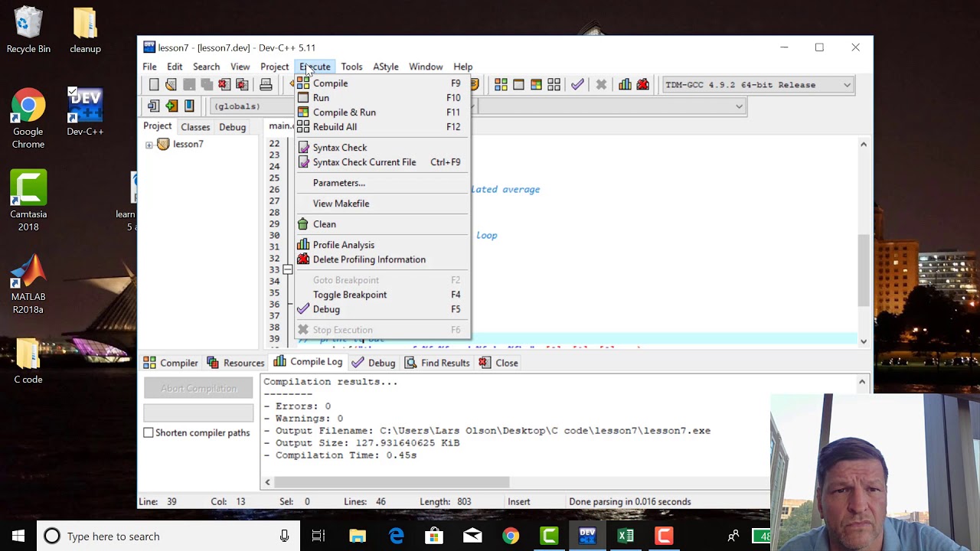Click the green arrow icon in second toolbar row
The height and width of the screenshot is (551, 980).
[171, 106]
